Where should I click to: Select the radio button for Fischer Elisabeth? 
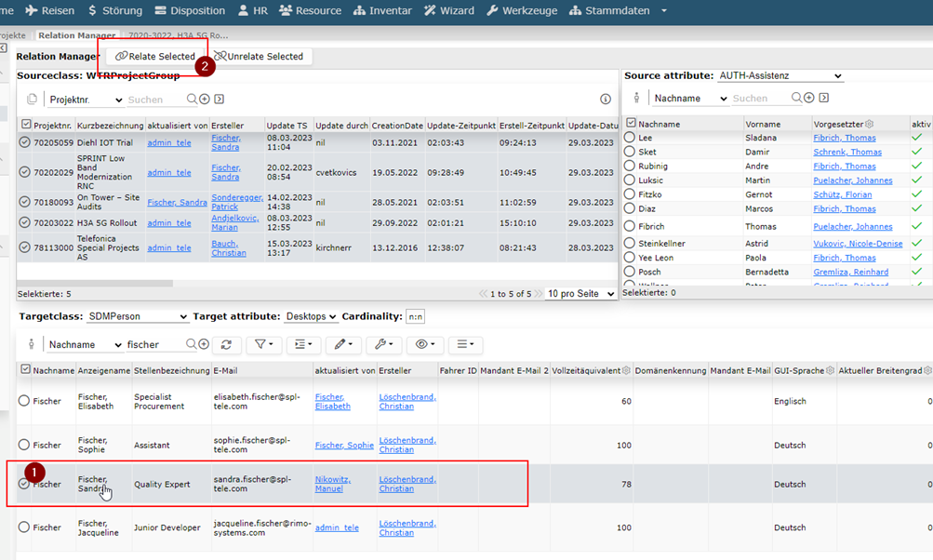coord(24,401)
